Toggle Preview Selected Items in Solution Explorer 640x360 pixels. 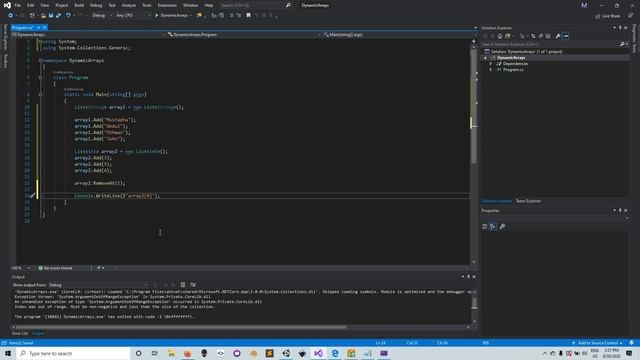coord(565,36)
